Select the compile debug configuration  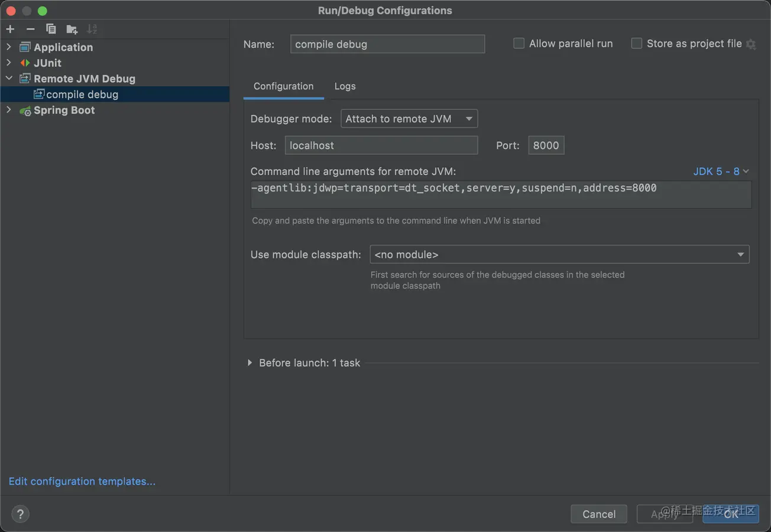(x=115, y=94)
